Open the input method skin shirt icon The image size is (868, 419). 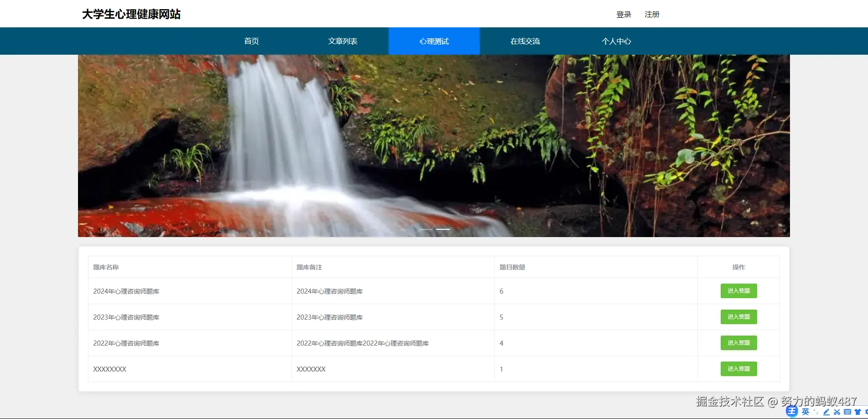[x=858, y=412]
